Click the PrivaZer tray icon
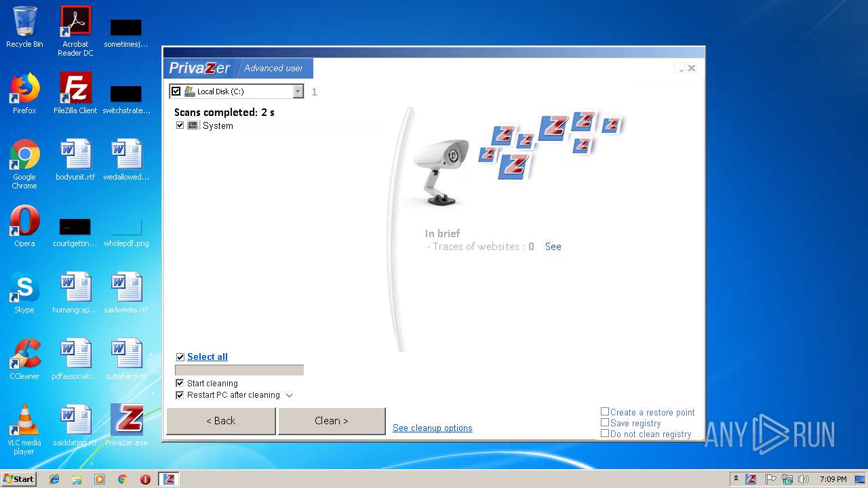This screenshot has width=868, height=488. [x=751, y=479]
